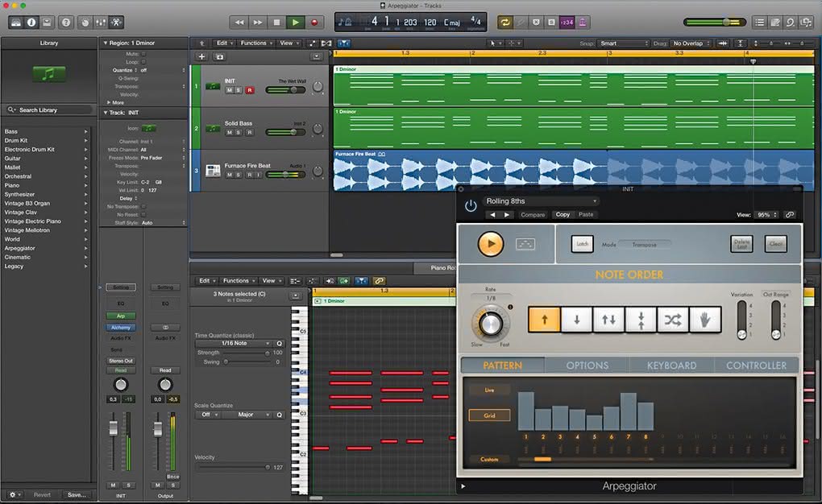
Task: Start playback with the green play button
Action: [295, 23]
